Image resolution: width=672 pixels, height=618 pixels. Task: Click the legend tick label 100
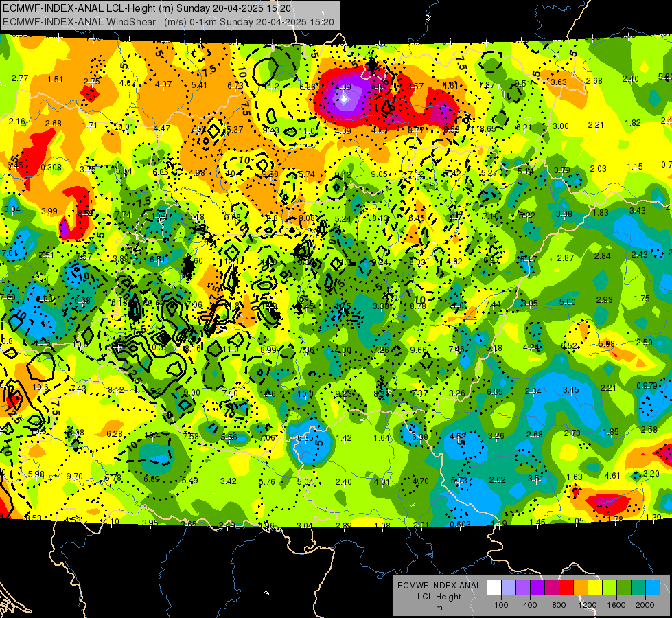click(x=502, y=605)
